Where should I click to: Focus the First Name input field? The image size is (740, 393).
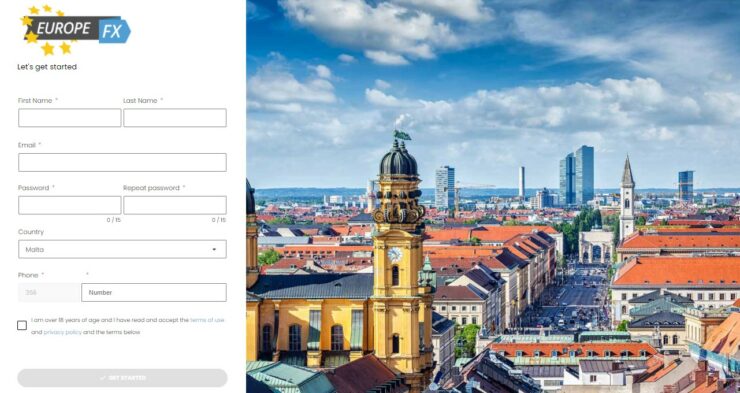(x=70, y=118)
